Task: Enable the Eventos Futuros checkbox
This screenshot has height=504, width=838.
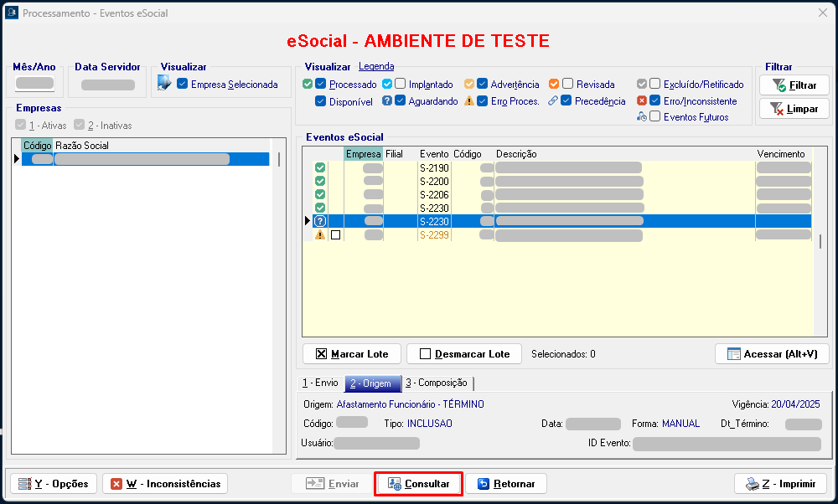Action: [x=655, y=117]
